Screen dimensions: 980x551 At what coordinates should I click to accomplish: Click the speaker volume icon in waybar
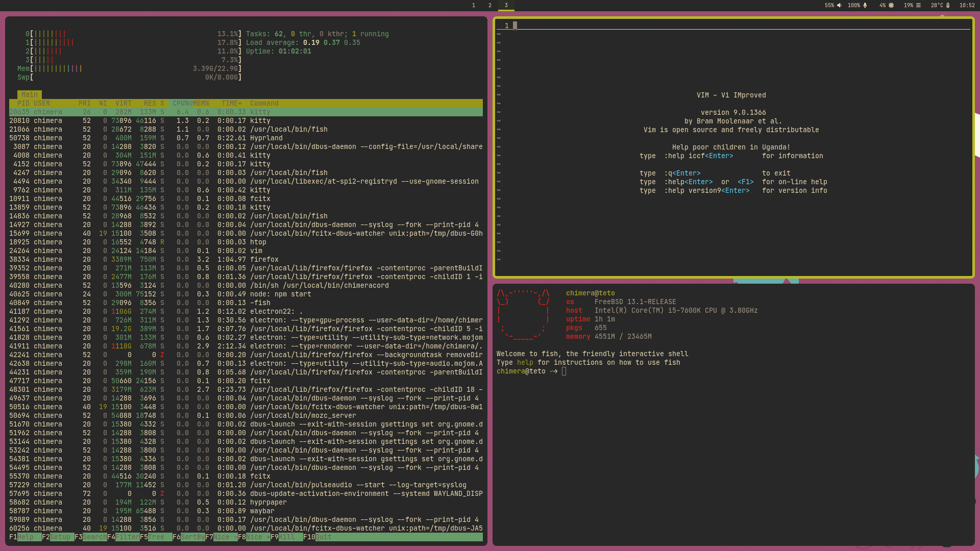pos(839,6)
